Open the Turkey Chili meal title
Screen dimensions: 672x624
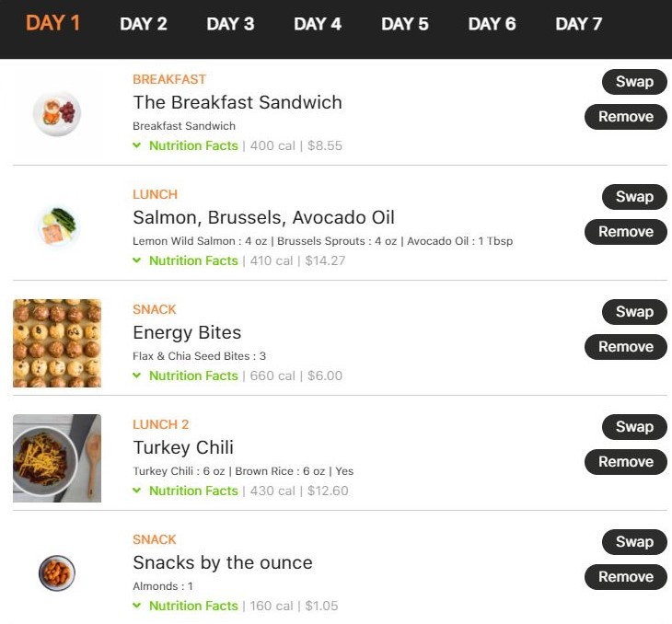click(183, 447)
